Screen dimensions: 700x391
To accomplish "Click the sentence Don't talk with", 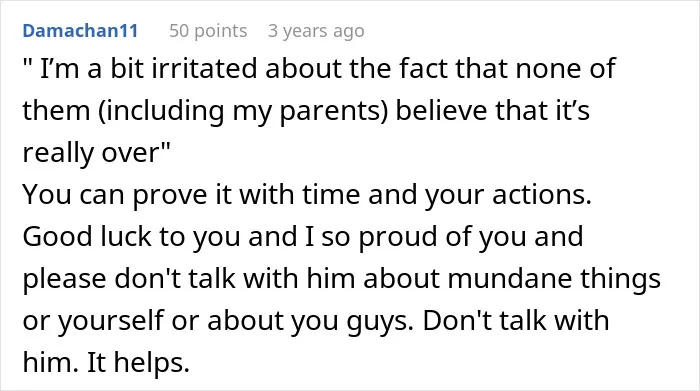I will tap(516, 320).
